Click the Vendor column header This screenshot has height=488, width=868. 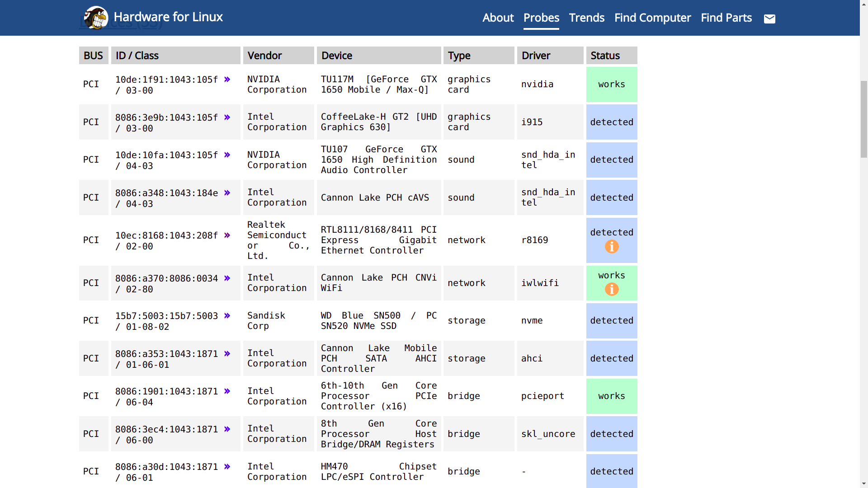click(x=278, y=56)
